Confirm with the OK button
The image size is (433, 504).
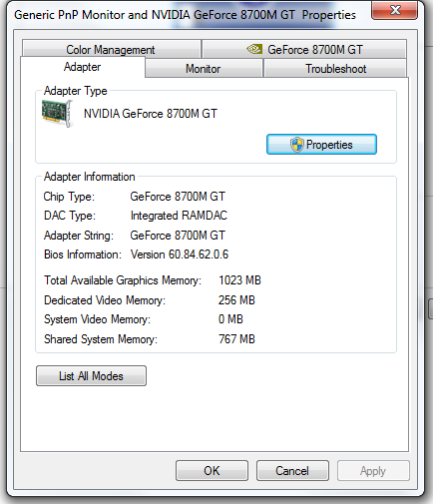212,471
